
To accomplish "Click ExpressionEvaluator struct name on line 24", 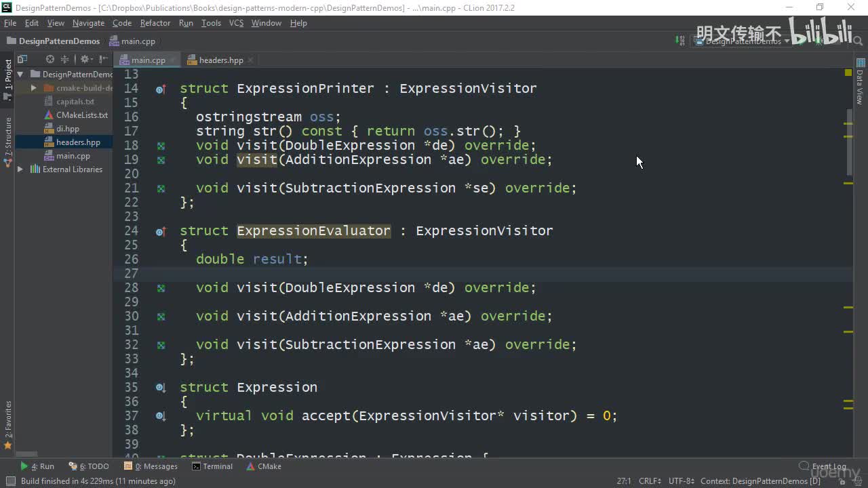I will [313, 231].
